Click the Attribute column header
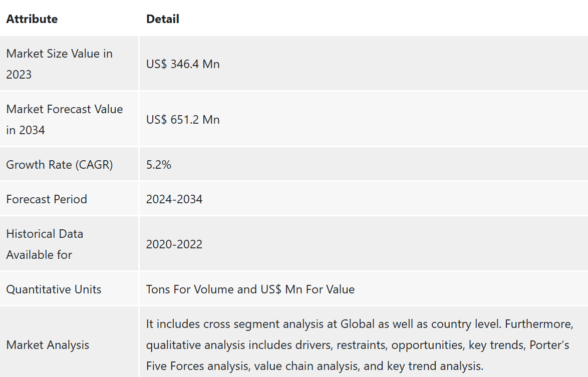Viewport: 588px width, 377px height. [x=32, y=19]
